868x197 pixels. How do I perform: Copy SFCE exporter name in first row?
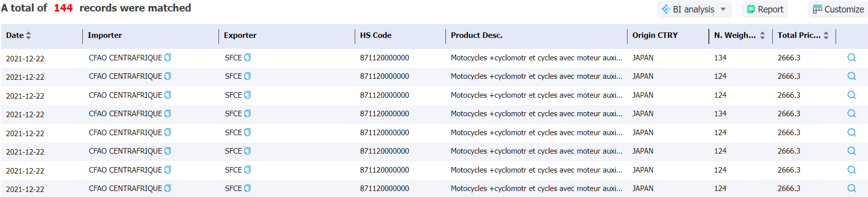[247, 58]
